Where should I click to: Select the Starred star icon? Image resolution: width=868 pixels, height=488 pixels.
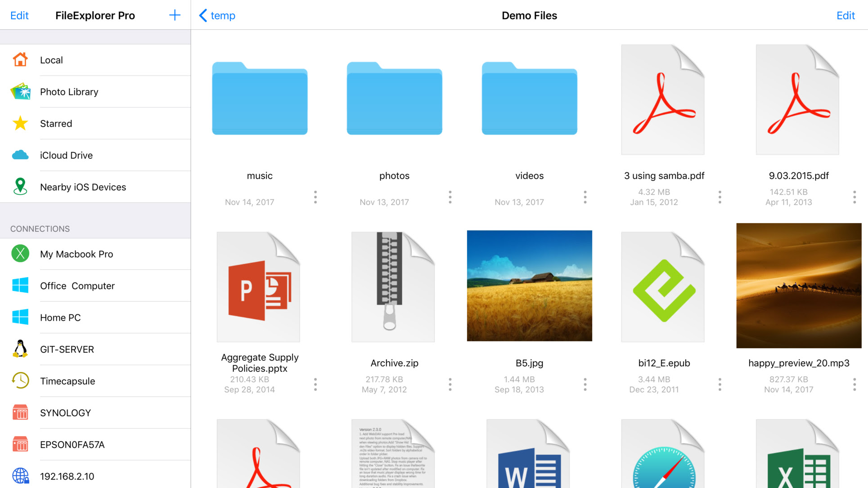pyautogui.click(x=20, y=123)
